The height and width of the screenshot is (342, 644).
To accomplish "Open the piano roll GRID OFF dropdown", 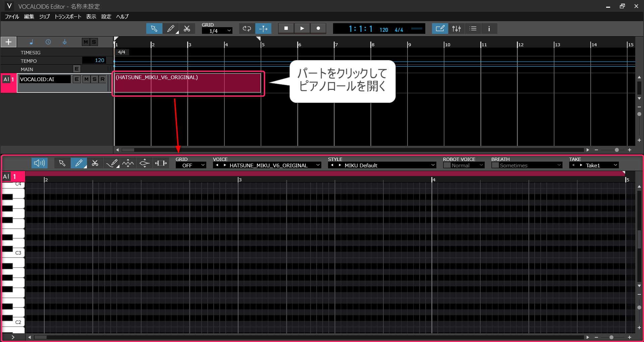I will 191,165.
